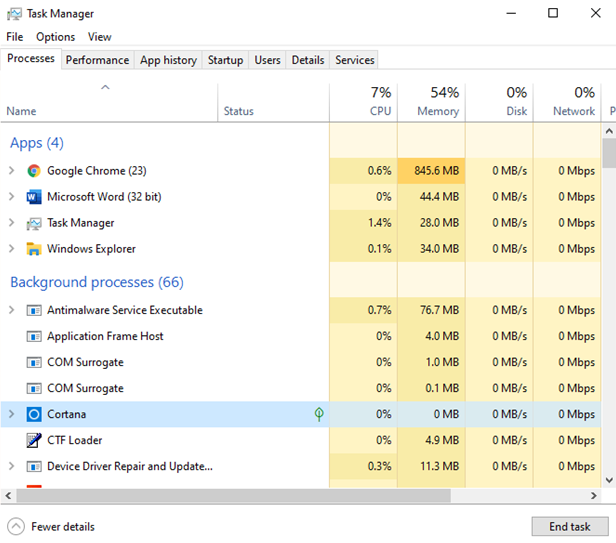Expand the Device Driver Repair and Update row
The image size is (616, 543).
pos(11,466)
